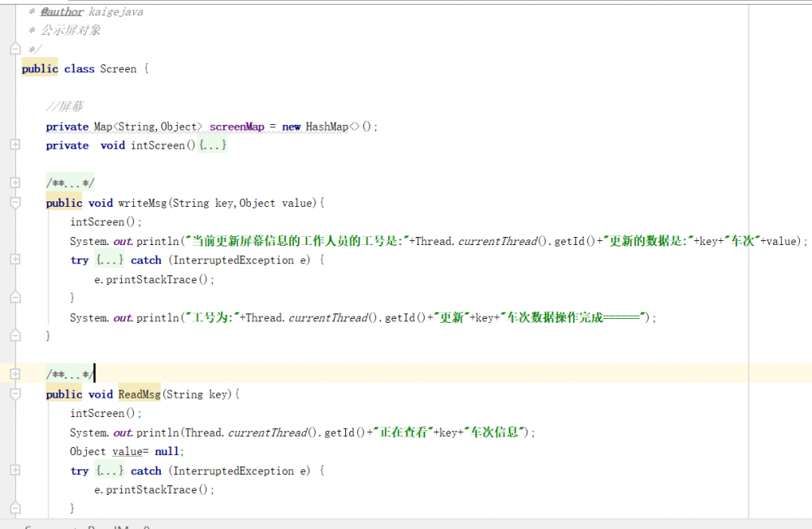
Task: Click the Screen class name in declaration
Action: tap(118, 69)
